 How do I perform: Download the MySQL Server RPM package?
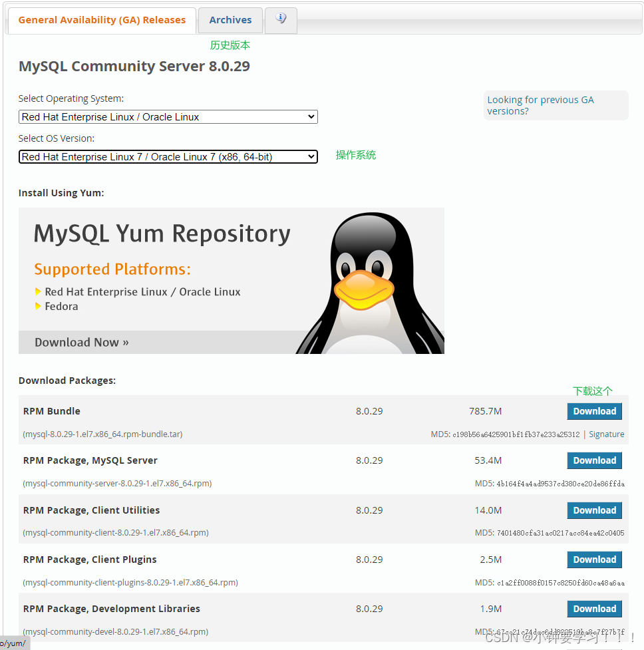[x=594, y=460]
